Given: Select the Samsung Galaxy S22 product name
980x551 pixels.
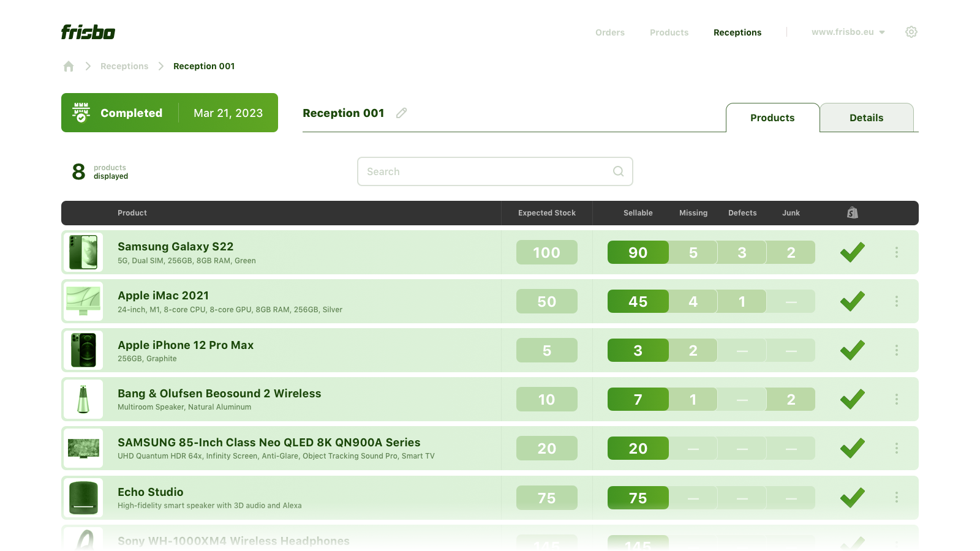Looking at the screenshot, I should click(x=175, y=247).
